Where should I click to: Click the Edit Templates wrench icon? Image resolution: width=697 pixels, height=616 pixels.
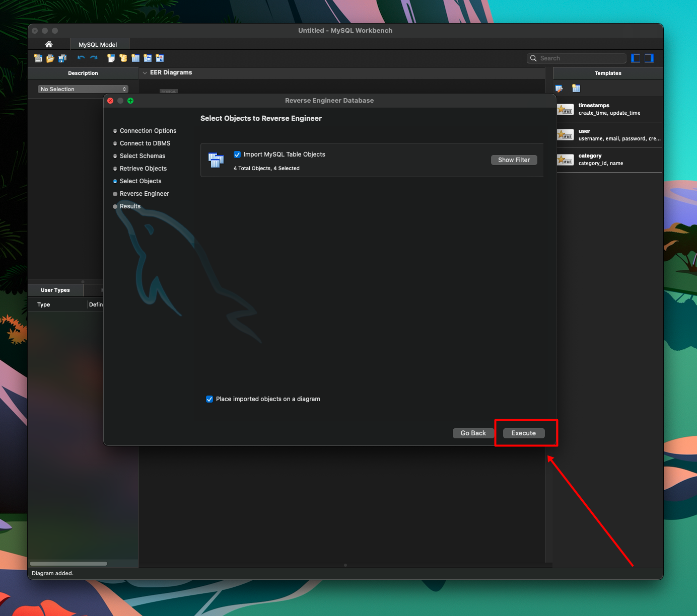click(560, 89)
